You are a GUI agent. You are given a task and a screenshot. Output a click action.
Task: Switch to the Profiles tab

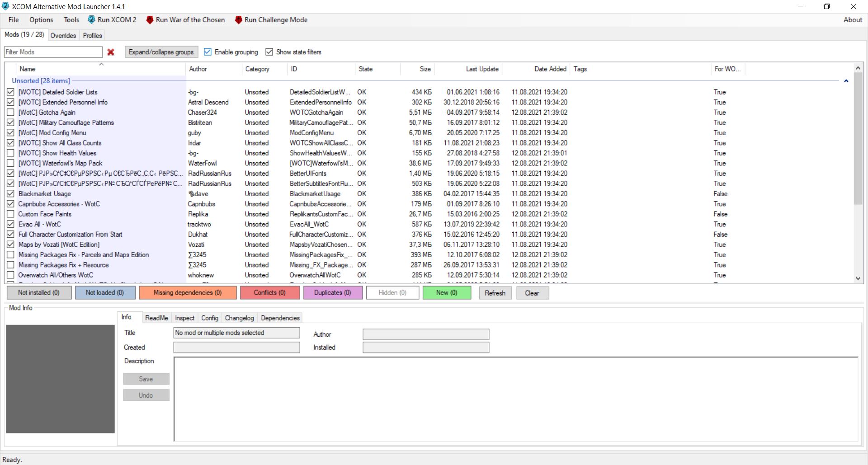click(92, 36)
